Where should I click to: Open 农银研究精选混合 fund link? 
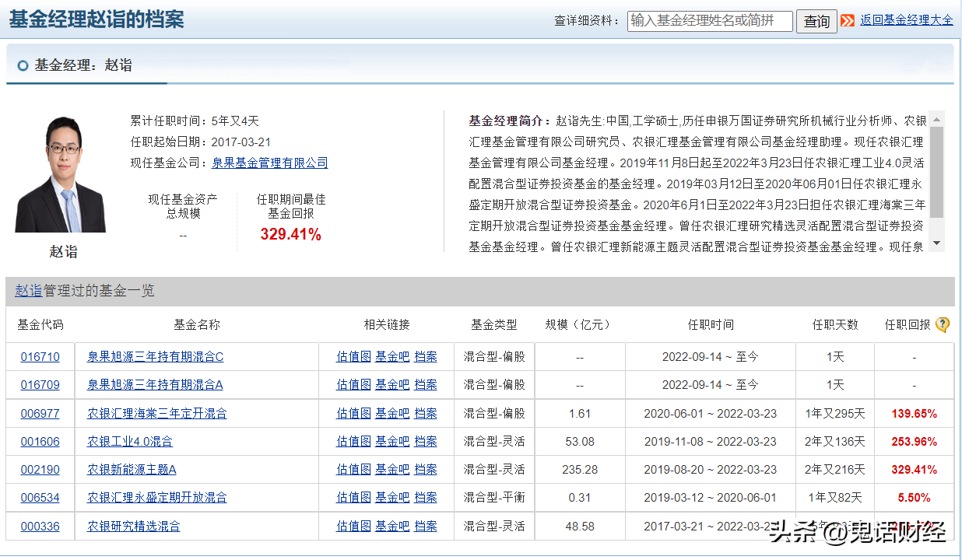(134, 527)
